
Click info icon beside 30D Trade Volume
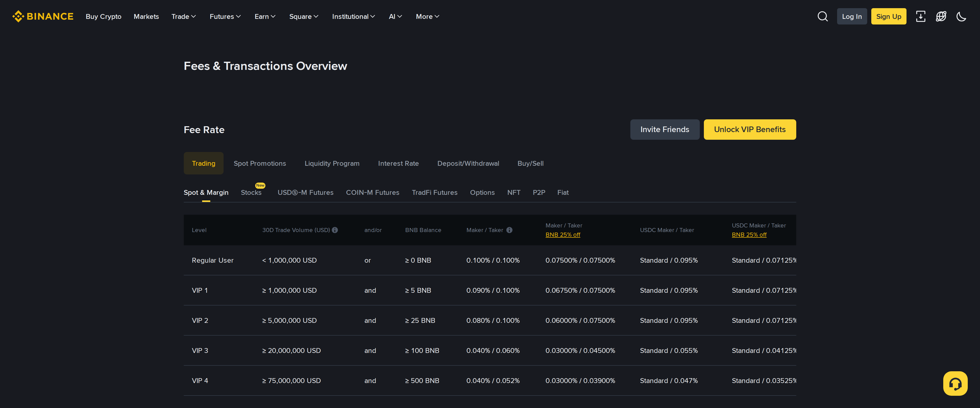[335, 230]
